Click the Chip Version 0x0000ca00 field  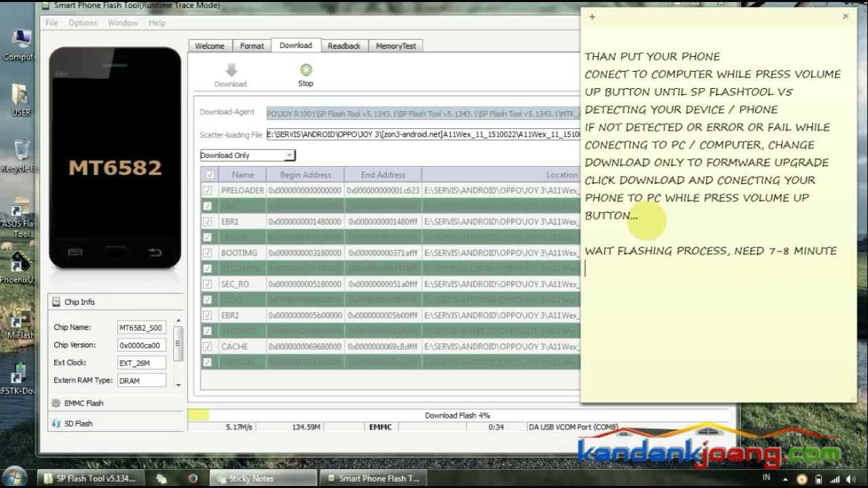[142, 345]
